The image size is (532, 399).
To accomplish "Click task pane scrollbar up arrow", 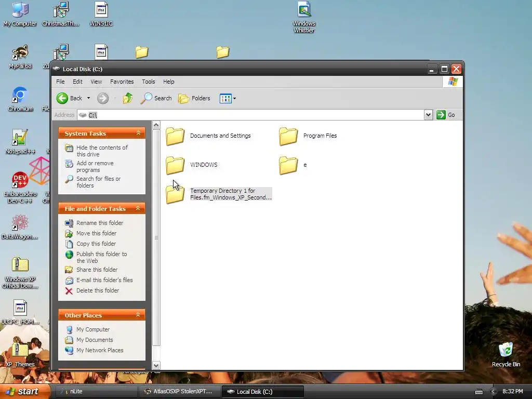I will [x=156, y=125].
